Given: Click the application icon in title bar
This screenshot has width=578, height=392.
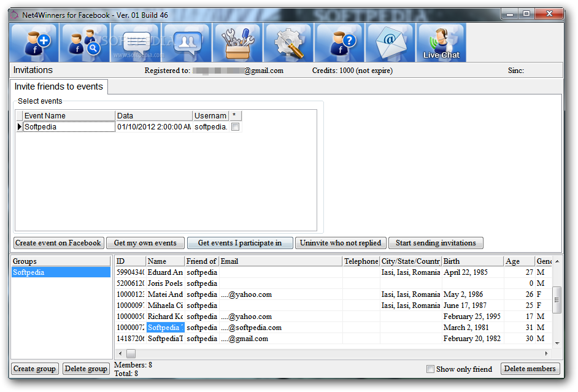Looking at the screenshot, I should click(15, 15).
